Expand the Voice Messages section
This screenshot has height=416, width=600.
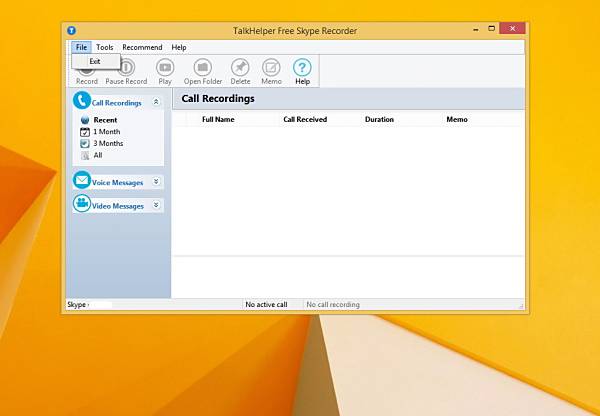(156, 181)
